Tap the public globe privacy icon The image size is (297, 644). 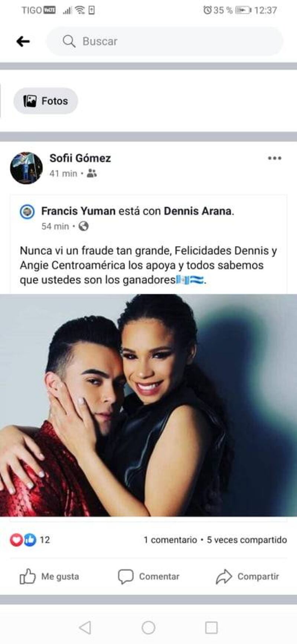point(84,226)
